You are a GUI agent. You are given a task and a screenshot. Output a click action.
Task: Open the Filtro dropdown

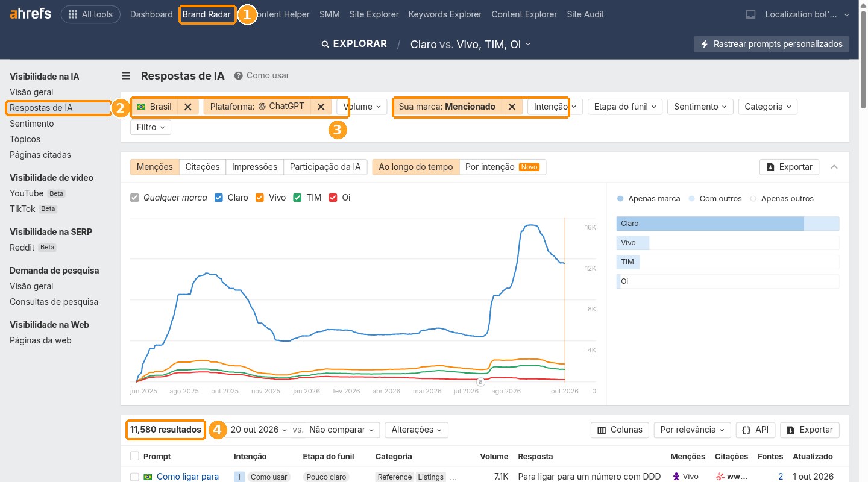(151, 127)
